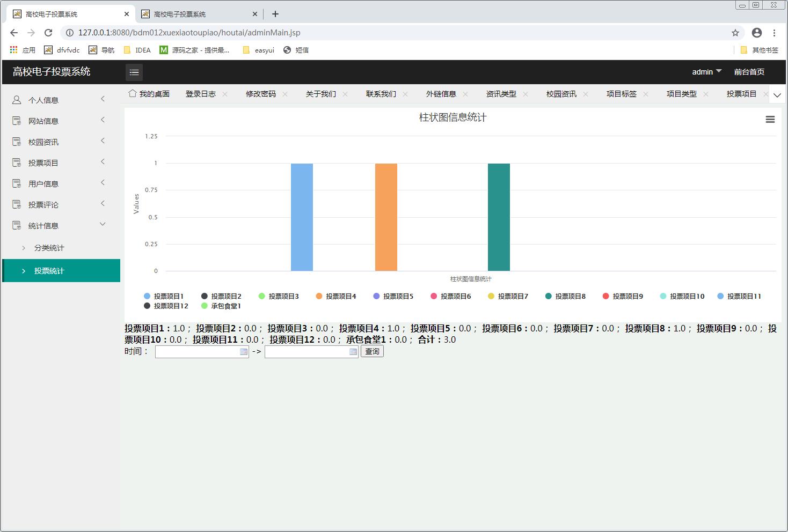
Task: Open the chart context menu icon
Action: tap(770, 120)
